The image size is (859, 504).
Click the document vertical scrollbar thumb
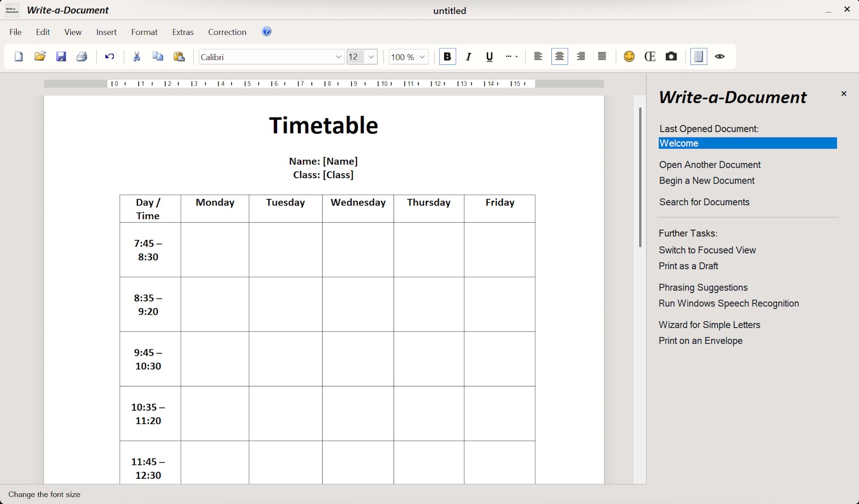[640, 177]
